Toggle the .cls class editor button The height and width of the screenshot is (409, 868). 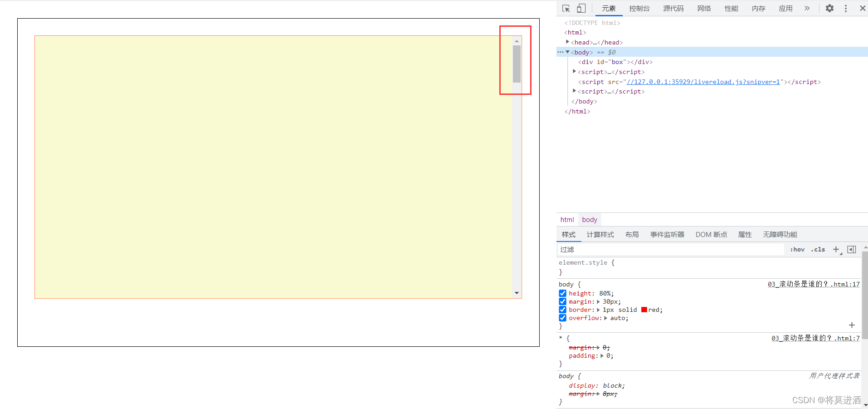[x=818, y=249]
